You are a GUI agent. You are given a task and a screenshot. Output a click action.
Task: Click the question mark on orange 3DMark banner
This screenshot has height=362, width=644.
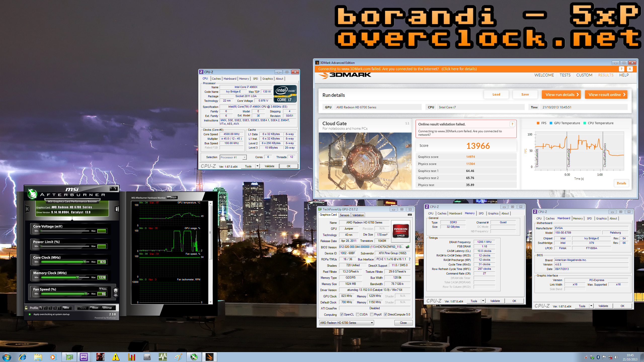(x=621, y=69)
